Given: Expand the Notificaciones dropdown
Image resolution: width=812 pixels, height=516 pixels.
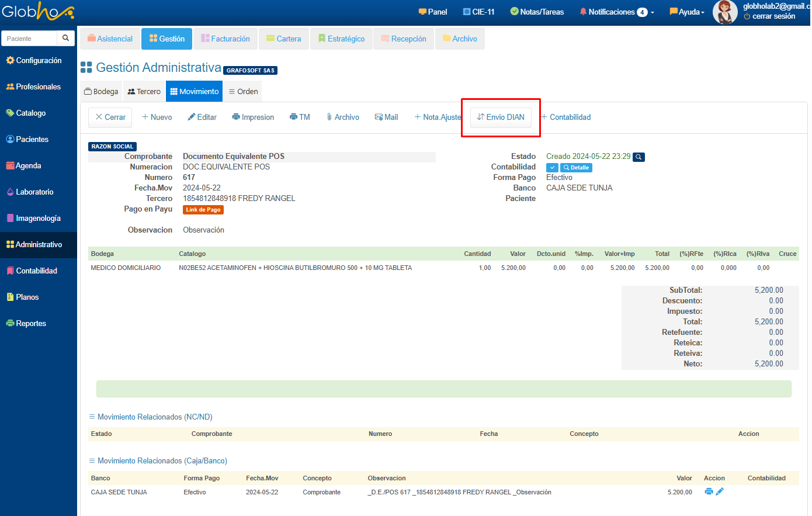Looking at the screenshot, I should (617, 12).
